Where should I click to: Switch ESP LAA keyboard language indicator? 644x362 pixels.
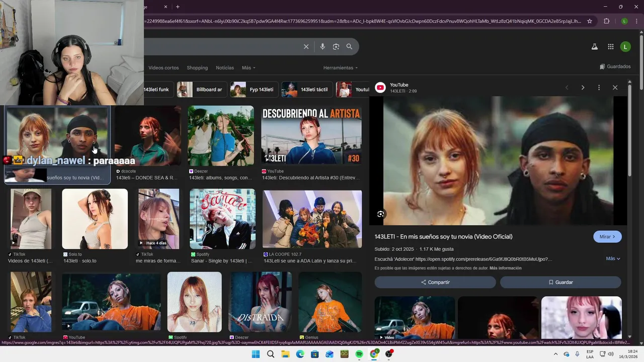tap(590, 354)
